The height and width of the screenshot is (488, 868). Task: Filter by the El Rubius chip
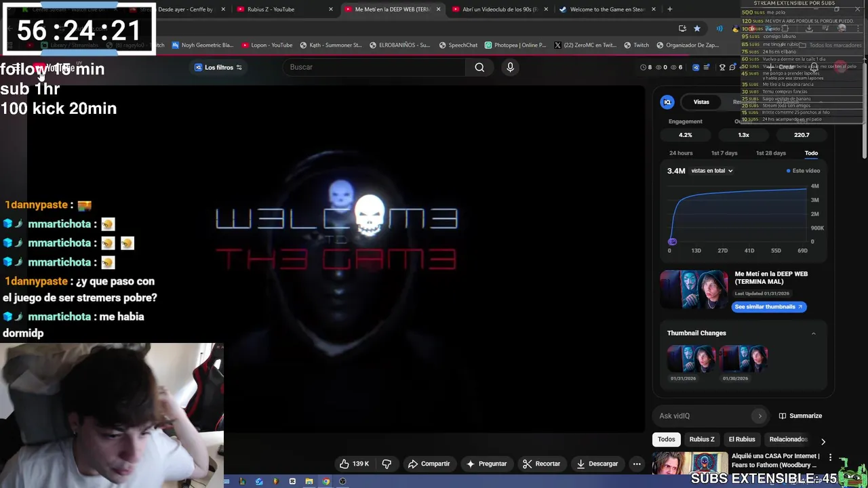click(x=742, y=439)
